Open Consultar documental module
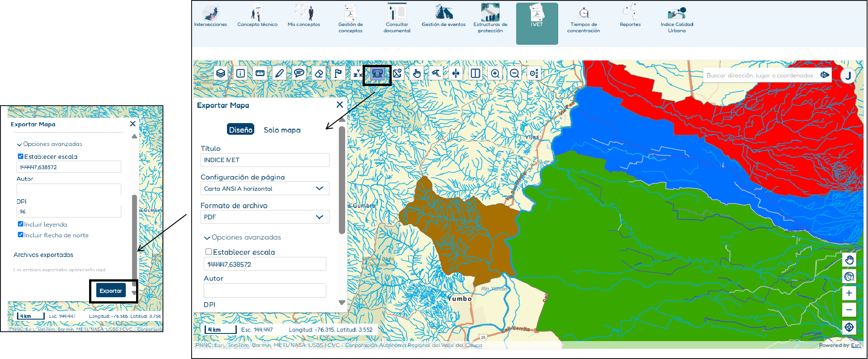 (397, 19)
